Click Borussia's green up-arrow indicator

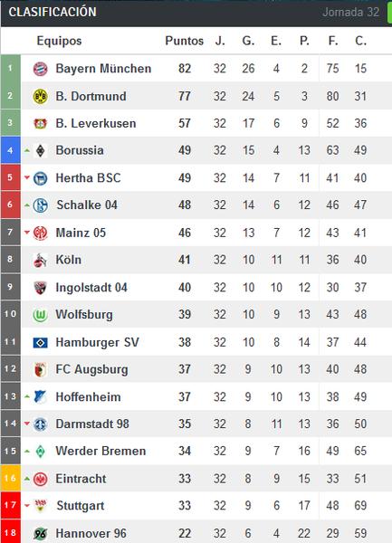(x=27, y=150)
